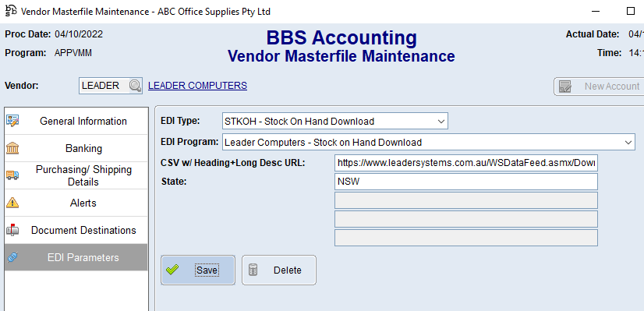Expand the EDI Type dropdown arrow

pyautogui.click(x=441, y=121)
